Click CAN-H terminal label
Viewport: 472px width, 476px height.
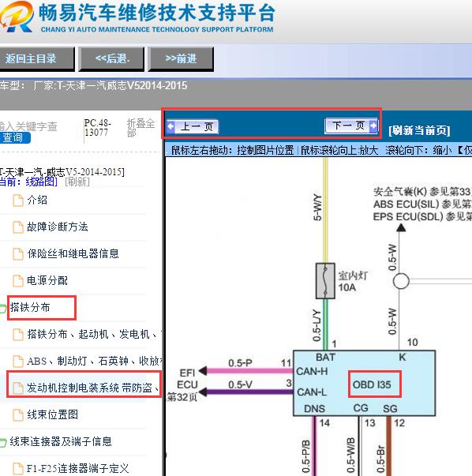click(312, 371)
